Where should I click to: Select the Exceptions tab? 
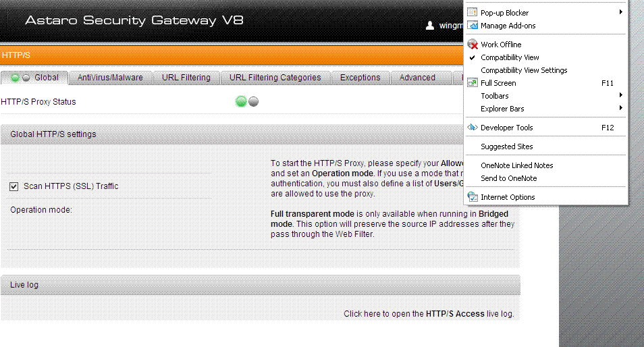click(360, 78)
